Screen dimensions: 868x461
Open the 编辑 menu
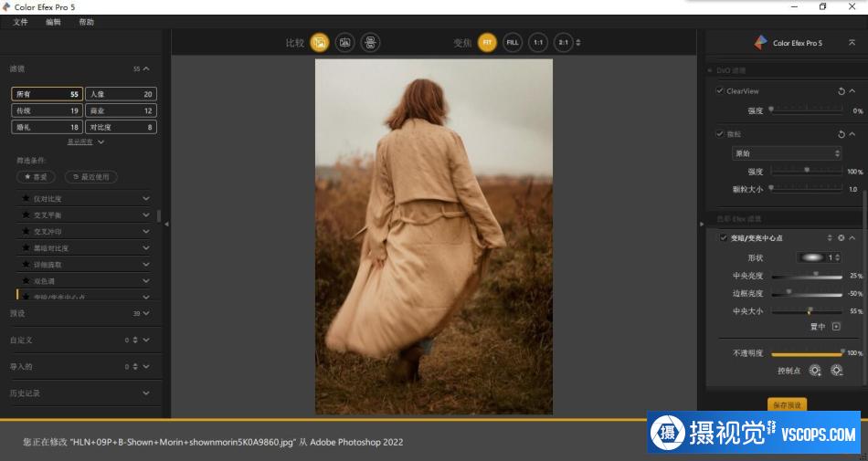click(x=54, y=22)
